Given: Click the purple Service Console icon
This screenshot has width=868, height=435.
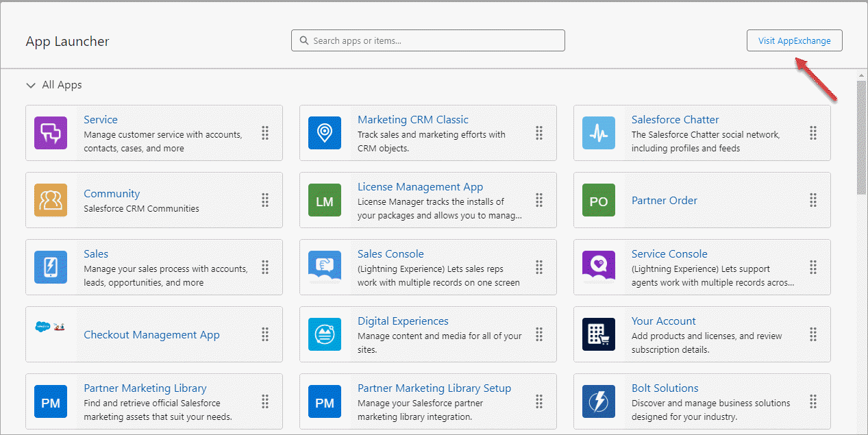Looking at the screenshot, I should [599, 267].
